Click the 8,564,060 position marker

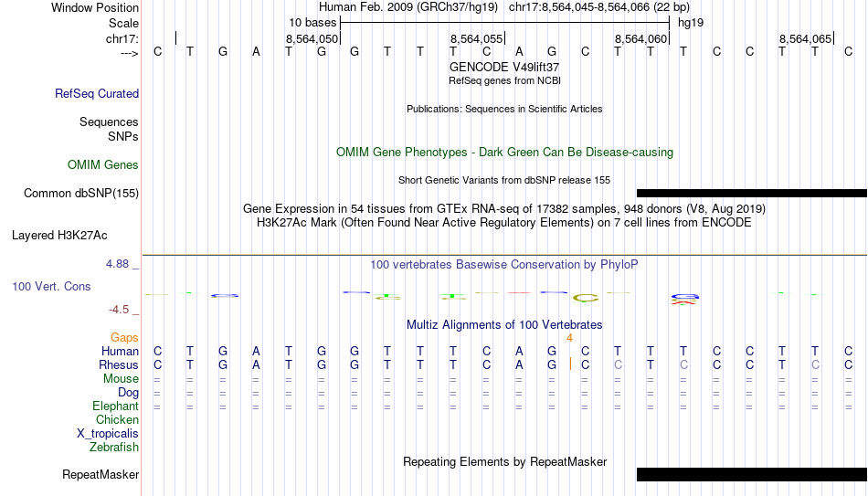(641, 38)
